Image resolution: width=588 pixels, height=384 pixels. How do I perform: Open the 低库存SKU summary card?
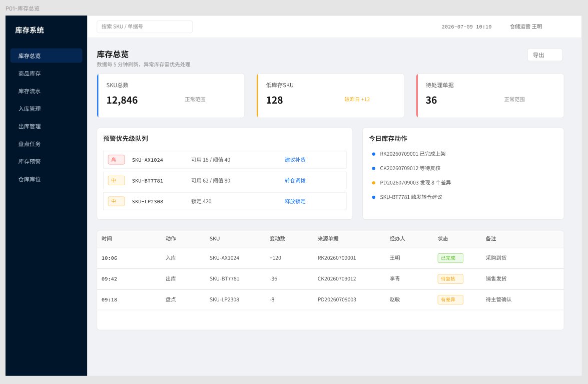pyautogui.click(x=330, y=96)
